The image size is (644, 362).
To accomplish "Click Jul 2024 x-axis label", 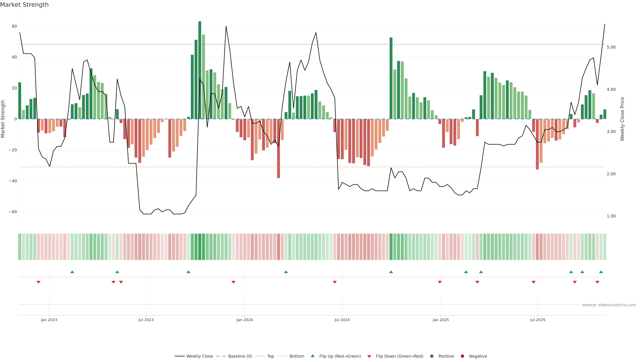I will click(342, 320).
